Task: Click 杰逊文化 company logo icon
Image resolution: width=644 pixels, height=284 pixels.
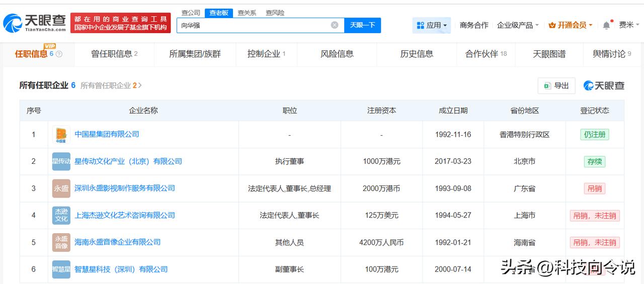Action: point(61,216)
